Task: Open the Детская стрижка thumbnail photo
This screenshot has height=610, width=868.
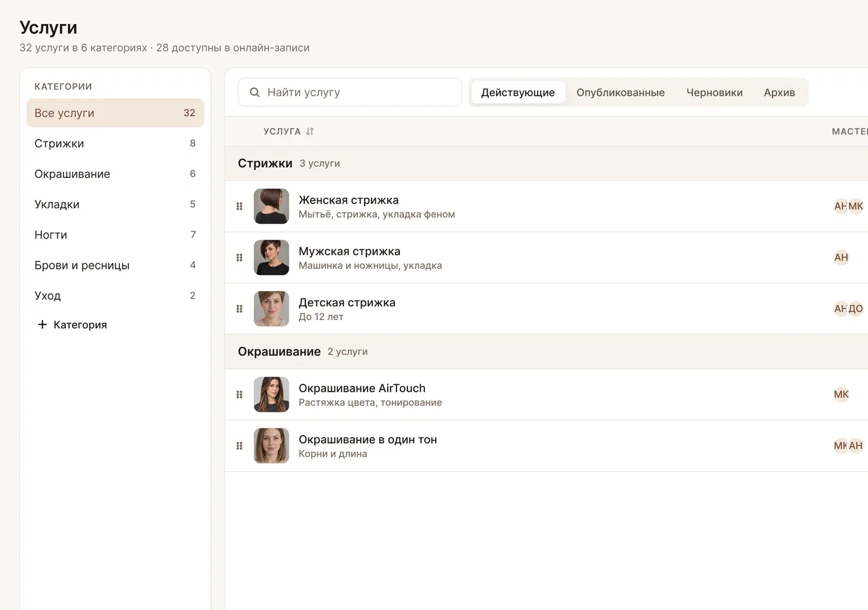Action: pos(271,309)
